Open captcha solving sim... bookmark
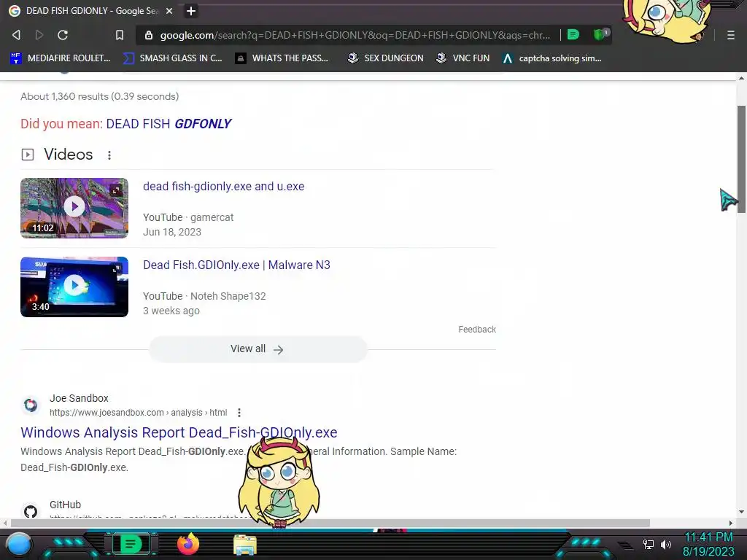The height and width of the screenshot is (560, 747). tap(553, 58)
